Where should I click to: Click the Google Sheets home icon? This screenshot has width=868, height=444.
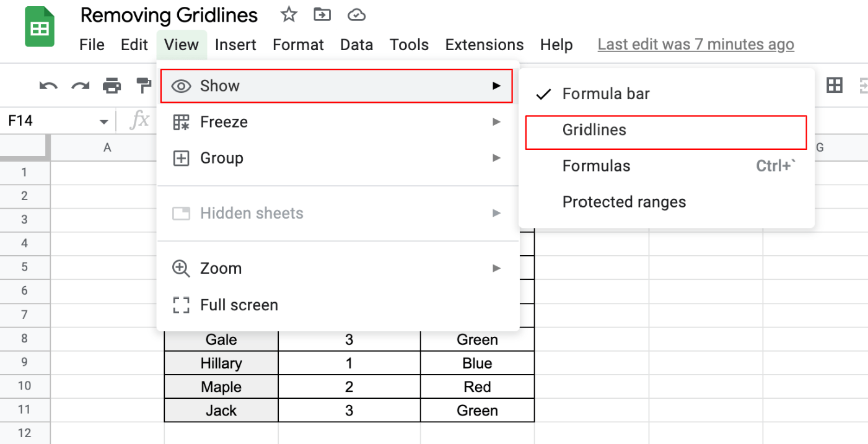40,28
